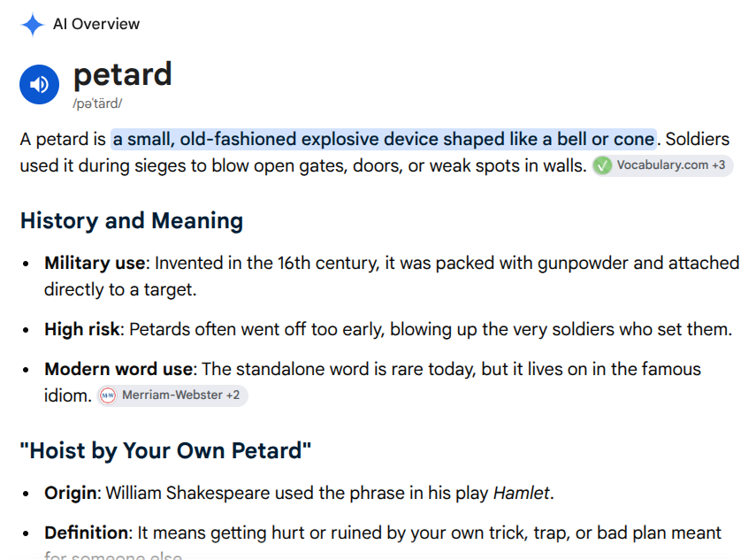Click the phonetic spelling /pəˈtärd/
This screenshot has width=756, height=560.
pos(97,104)
